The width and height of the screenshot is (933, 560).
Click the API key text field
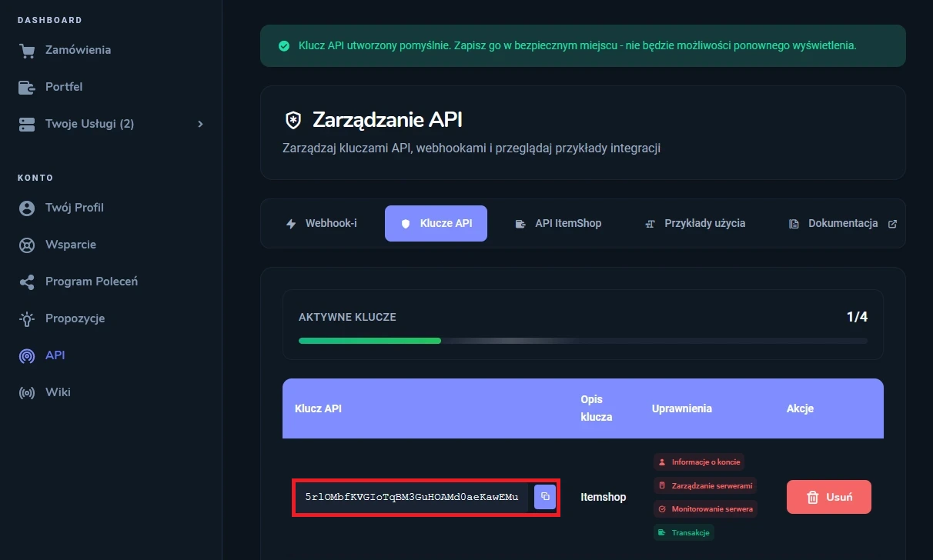[x=412, y=497]
